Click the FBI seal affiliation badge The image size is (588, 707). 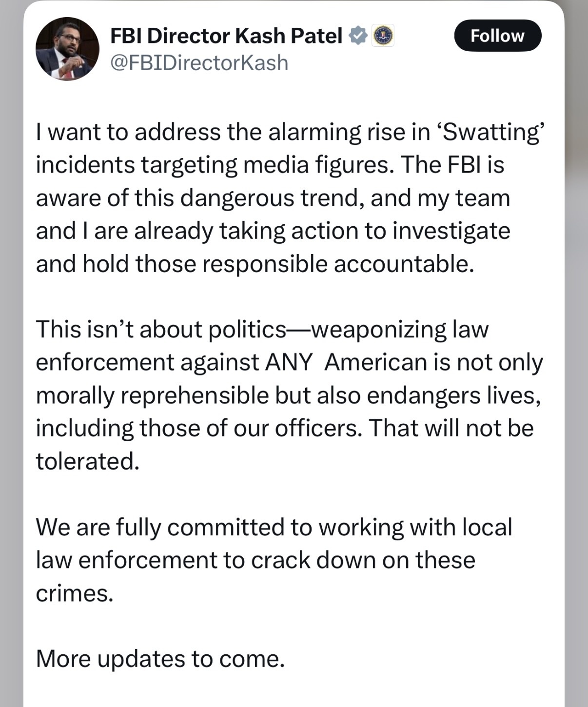point(383,36)
